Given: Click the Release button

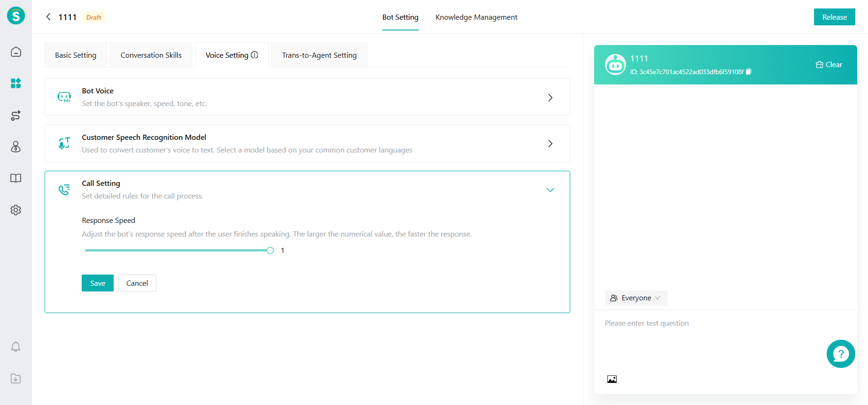Looking at the screenshot, I should tap(834, 17).
